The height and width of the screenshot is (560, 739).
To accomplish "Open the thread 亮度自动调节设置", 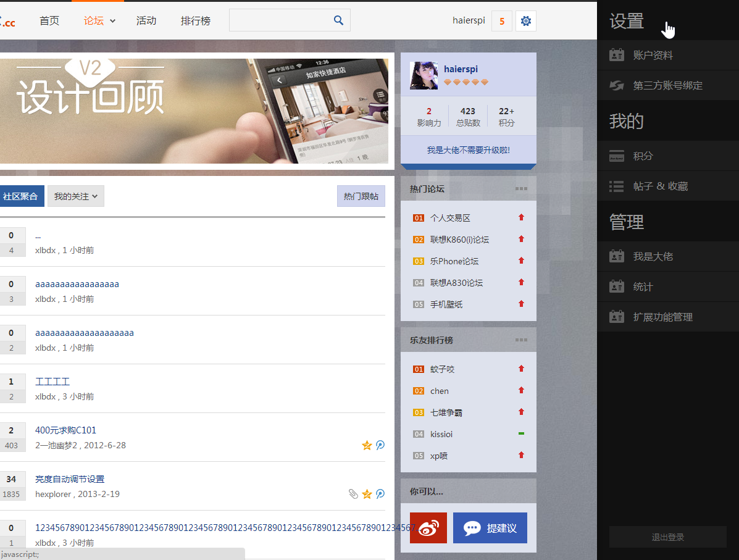I will pyautogui.click(x=70, y=479).
